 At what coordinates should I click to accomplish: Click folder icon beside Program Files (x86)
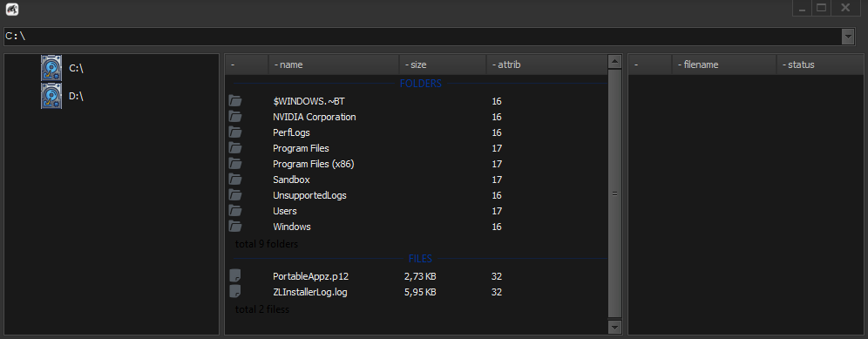pyautogui.click(x=235, y=164)
